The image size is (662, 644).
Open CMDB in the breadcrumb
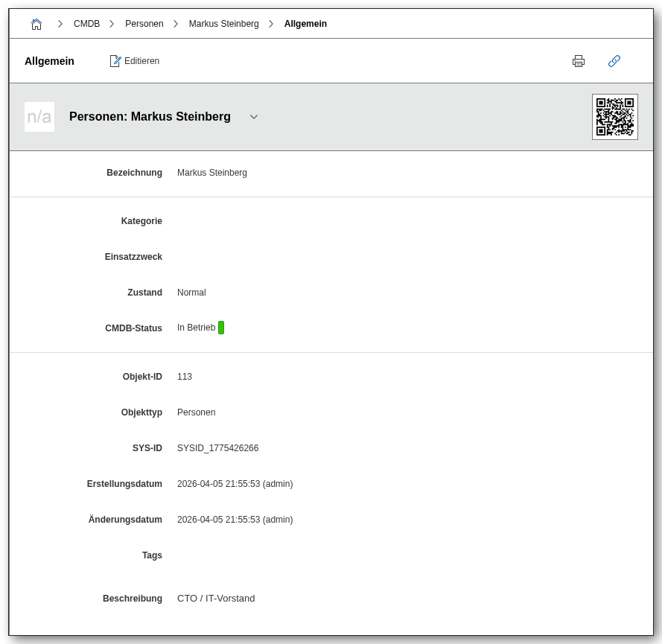point(86,24)
